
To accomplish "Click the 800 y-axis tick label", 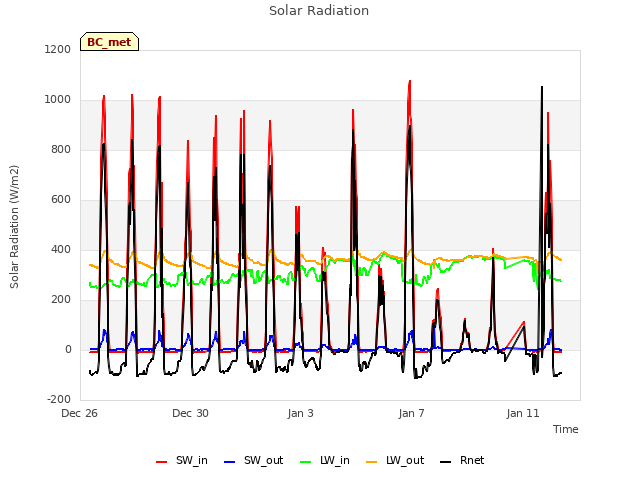I will (x=61, y=150).
